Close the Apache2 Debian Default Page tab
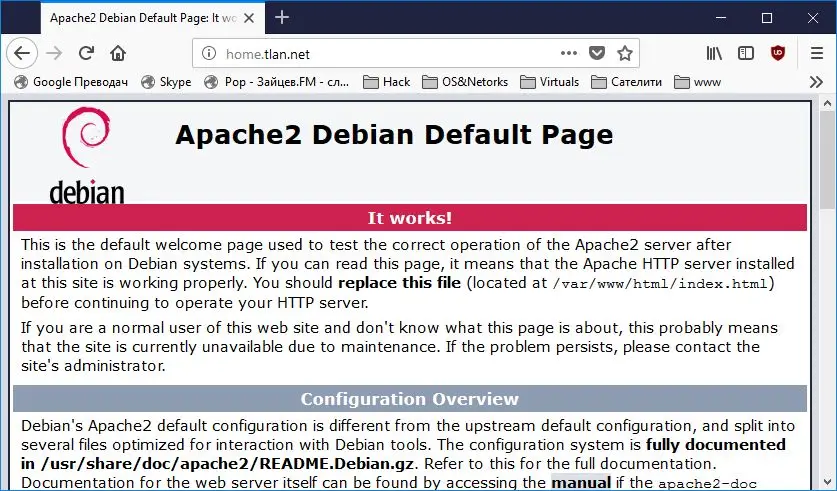Image resolution: width=837 pixels, height=491 pixels. click(249, 18)
